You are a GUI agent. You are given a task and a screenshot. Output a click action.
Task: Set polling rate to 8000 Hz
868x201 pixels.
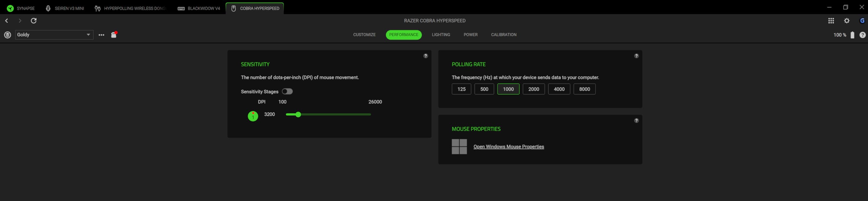584,89
